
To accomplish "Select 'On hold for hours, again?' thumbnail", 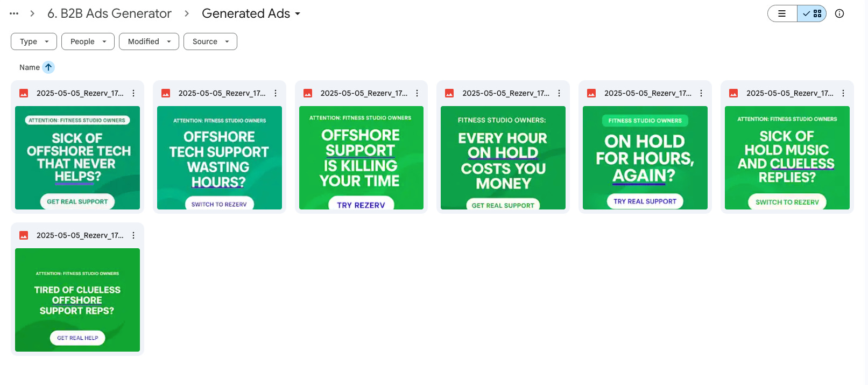I will click(645, 158).
